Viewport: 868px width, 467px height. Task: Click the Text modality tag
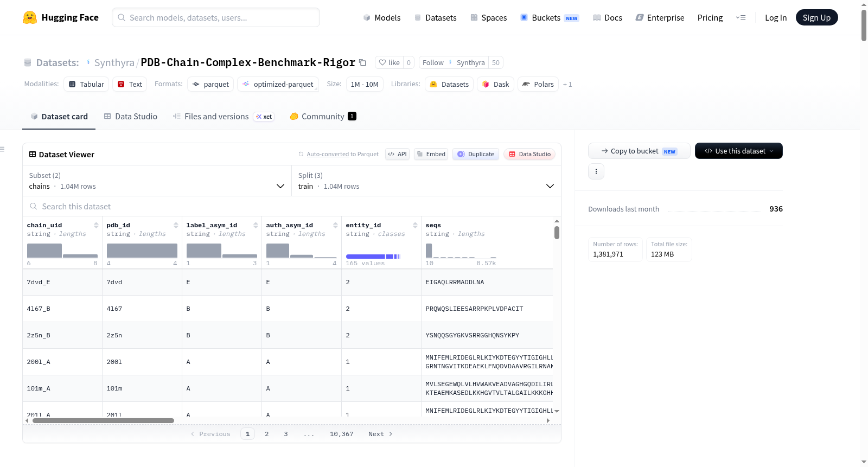click(130, 84)
